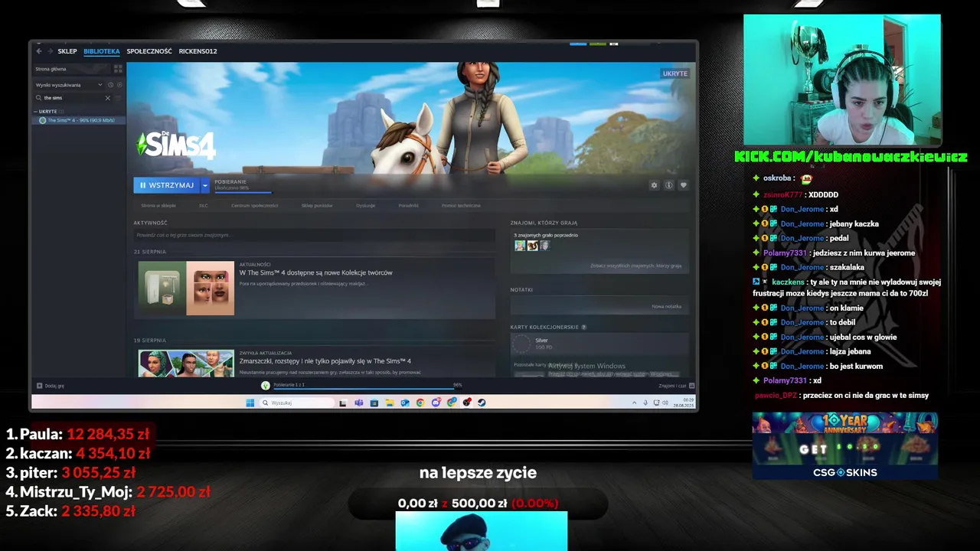Open the Poradniki tab
The image size is (980, 551).
coord(408,205)
